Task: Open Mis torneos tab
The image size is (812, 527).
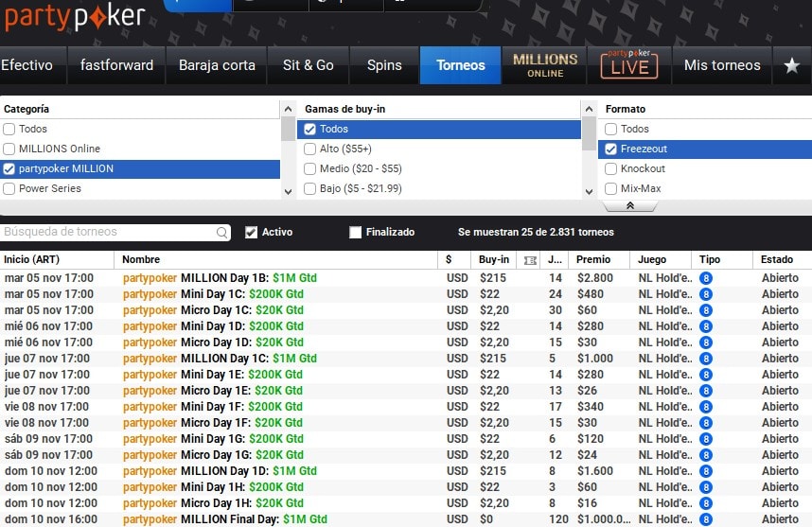Action: click(x=722, y=65)
